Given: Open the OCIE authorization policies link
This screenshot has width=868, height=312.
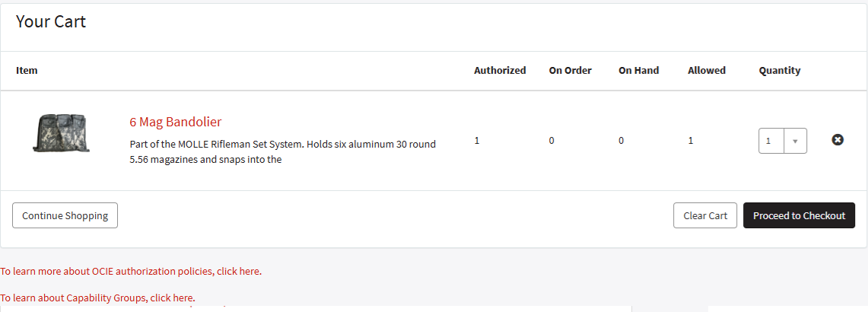Looking at the screenshot, I should click(x=131, y=271).
